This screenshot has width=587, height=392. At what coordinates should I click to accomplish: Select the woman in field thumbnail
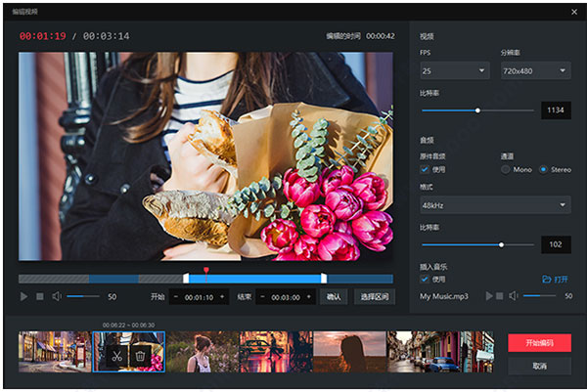[203, 352]
